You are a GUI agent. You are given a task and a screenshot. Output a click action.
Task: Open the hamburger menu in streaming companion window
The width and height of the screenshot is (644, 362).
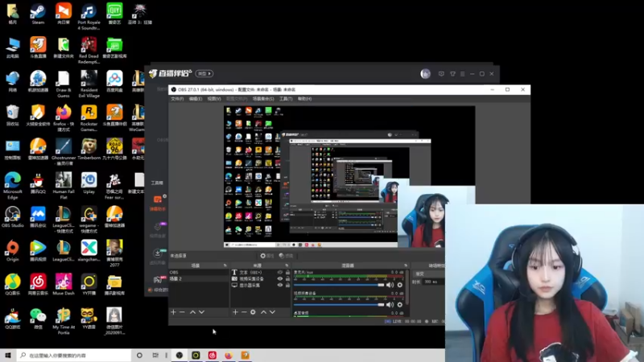(x=462, y=74)
